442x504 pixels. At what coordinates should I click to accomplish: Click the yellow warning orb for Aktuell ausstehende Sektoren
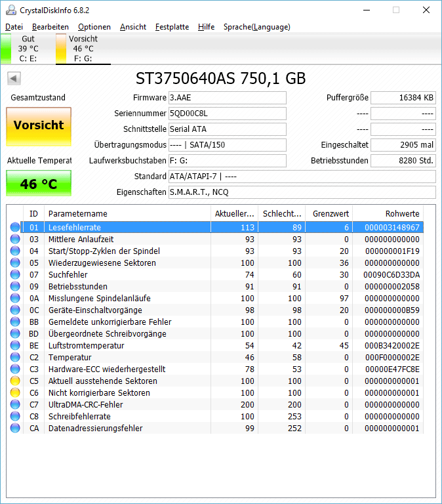coord(15,381)
